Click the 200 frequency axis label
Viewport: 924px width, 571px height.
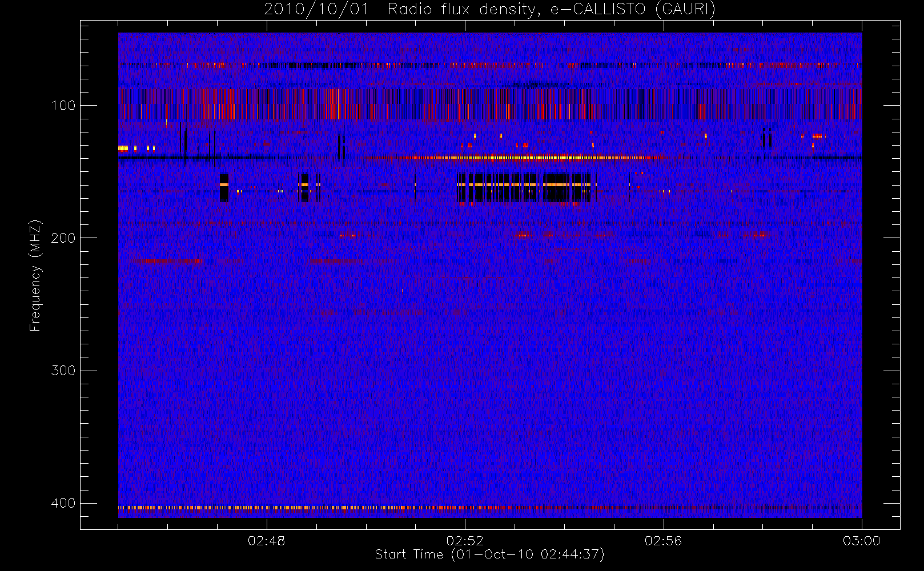click(x=63, y=238)
